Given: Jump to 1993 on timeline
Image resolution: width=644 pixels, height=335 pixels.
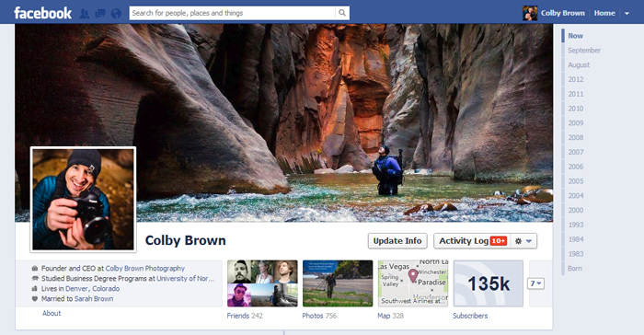Looking at the screenshot, I should 575,225.
